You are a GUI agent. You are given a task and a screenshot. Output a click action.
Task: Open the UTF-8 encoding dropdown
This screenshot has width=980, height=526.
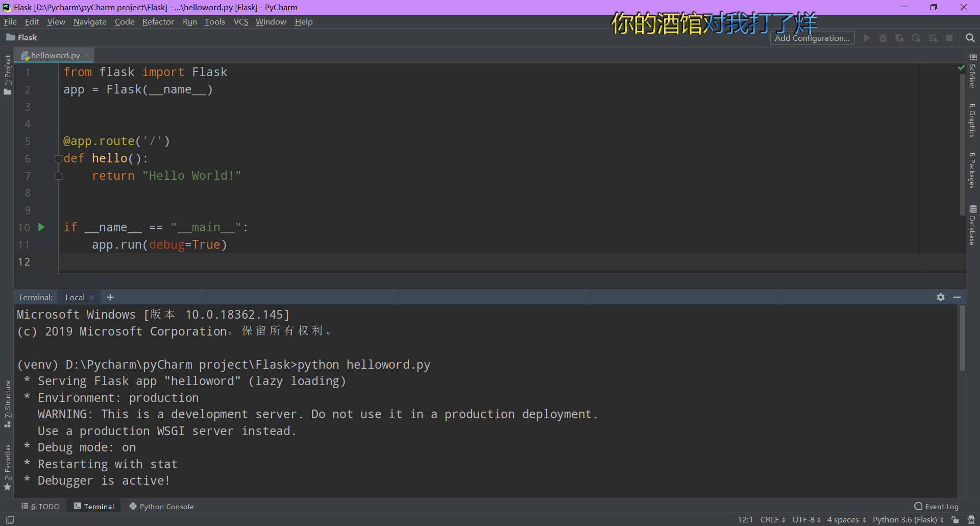point(806,520)
